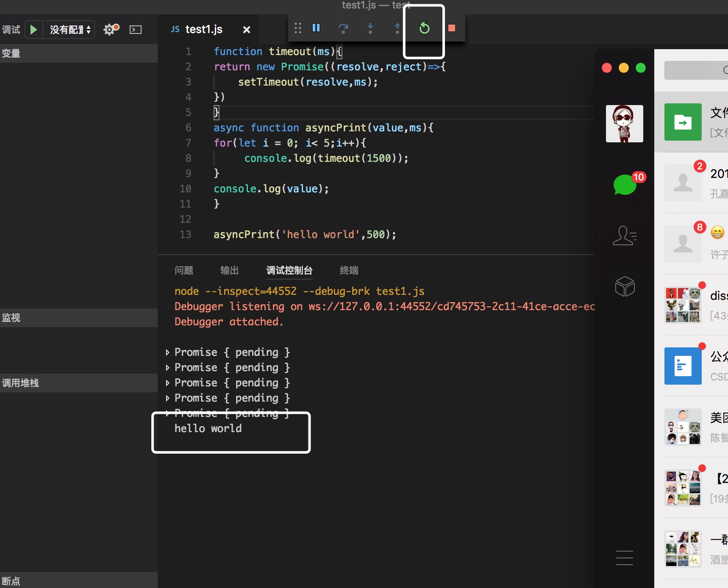This screenshot has width=728, height=588.
Task: Stop debugging with the red square
Action: click(452, 28)
